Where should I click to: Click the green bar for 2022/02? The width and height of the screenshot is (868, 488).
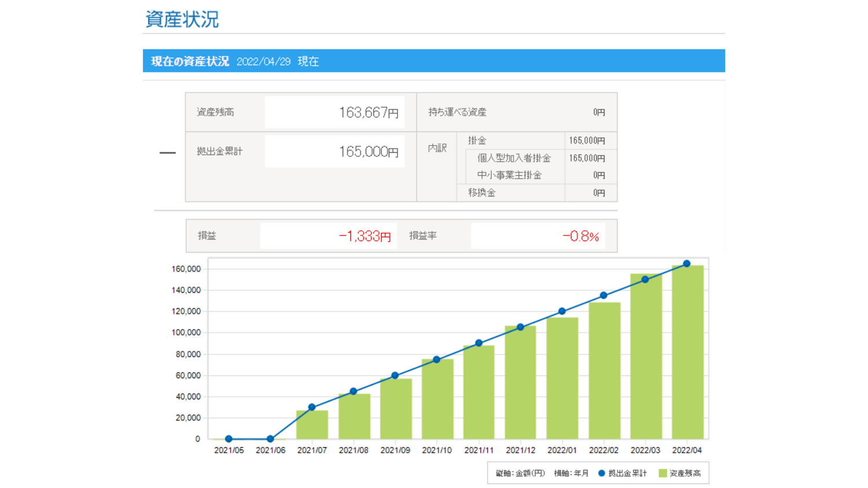pyautogui.click(x=604, y=370)
